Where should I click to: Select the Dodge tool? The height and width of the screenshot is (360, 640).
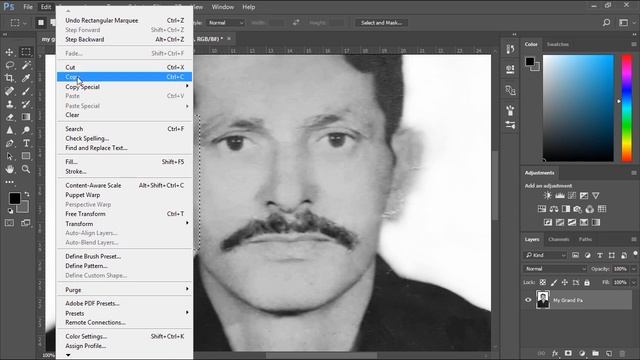pos(26,130)
